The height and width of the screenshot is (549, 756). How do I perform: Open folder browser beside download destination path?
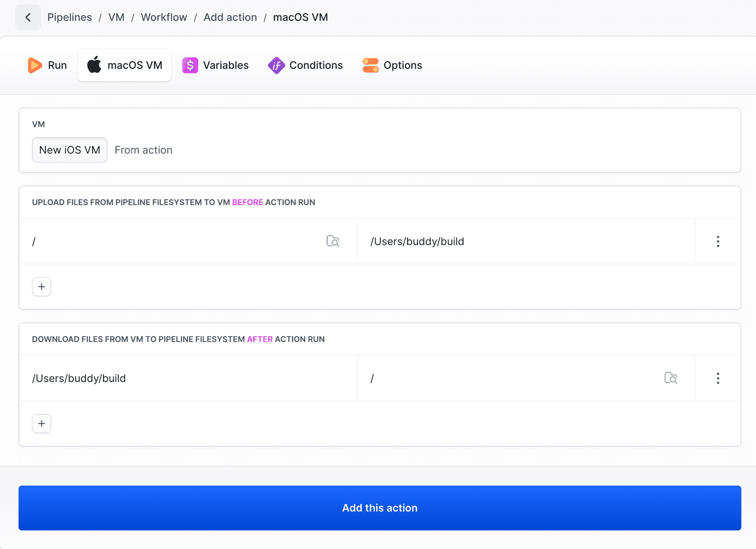pos(671,378)
